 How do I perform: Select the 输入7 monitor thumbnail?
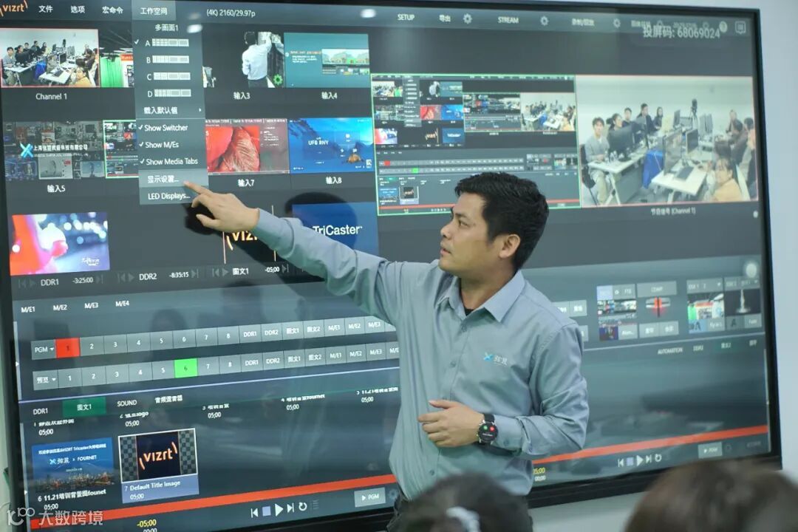247,148
